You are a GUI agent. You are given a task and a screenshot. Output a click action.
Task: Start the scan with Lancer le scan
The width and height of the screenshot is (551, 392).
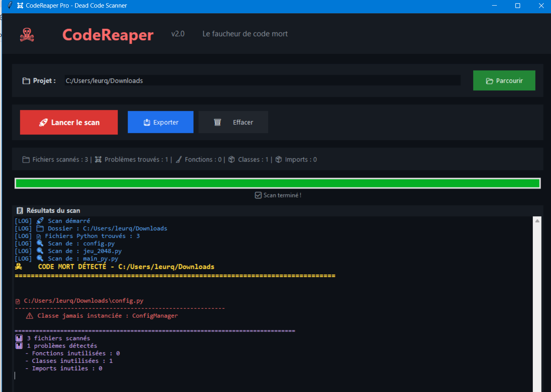69,122
